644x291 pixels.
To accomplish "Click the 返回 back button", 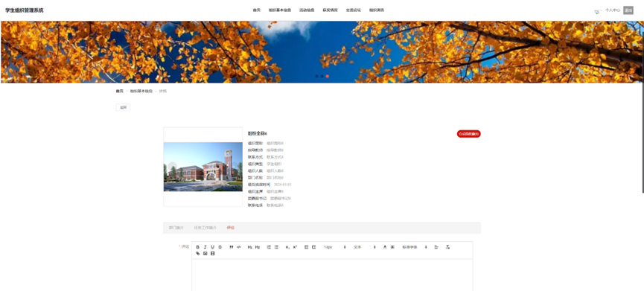I will coord(123,107).
